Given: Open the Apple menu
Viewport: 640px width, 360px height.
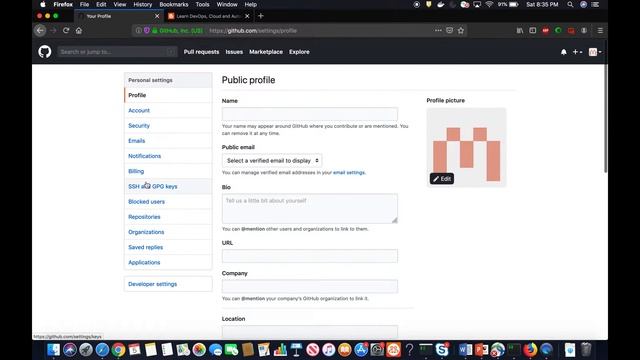Looking at the screenshot, I should [x=42, y=4].
